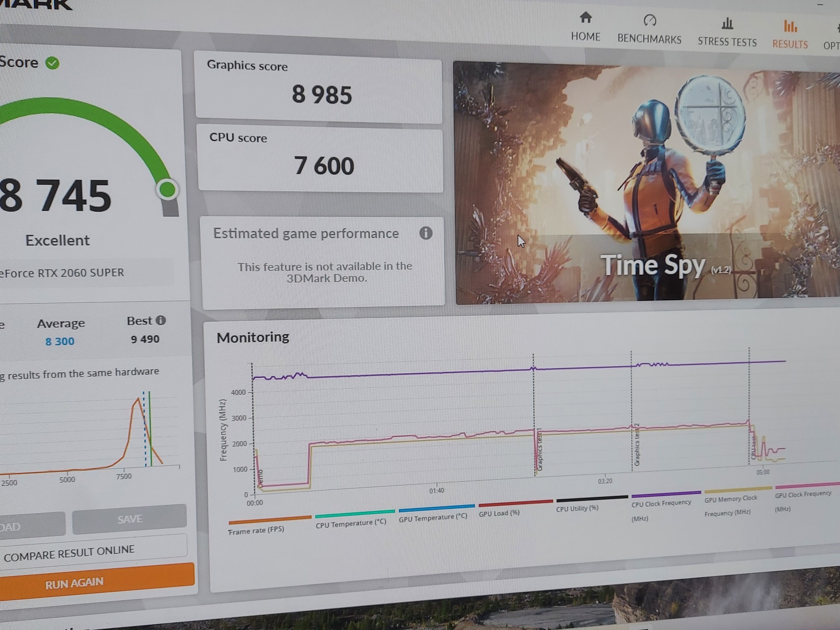Click the info icon next to Best

click(161, 320)
